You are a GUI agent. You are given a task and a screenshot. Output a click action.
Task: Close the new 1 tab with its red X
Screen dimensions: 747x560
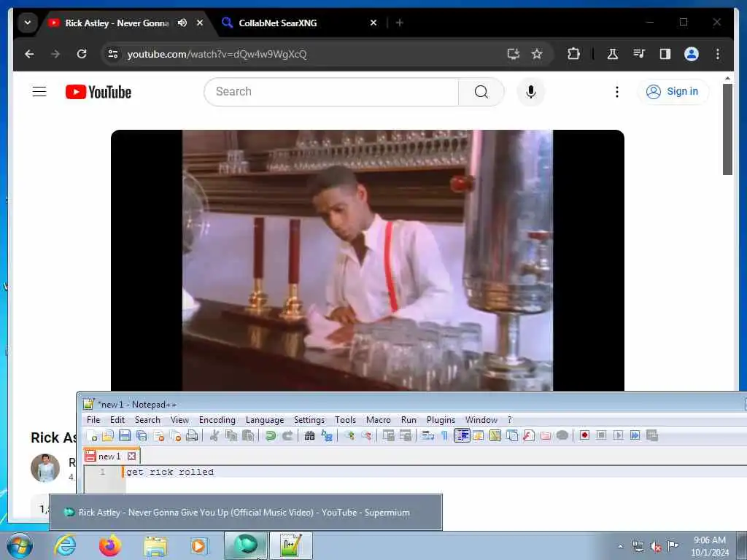pyautogui.click(x=132, y=456)
